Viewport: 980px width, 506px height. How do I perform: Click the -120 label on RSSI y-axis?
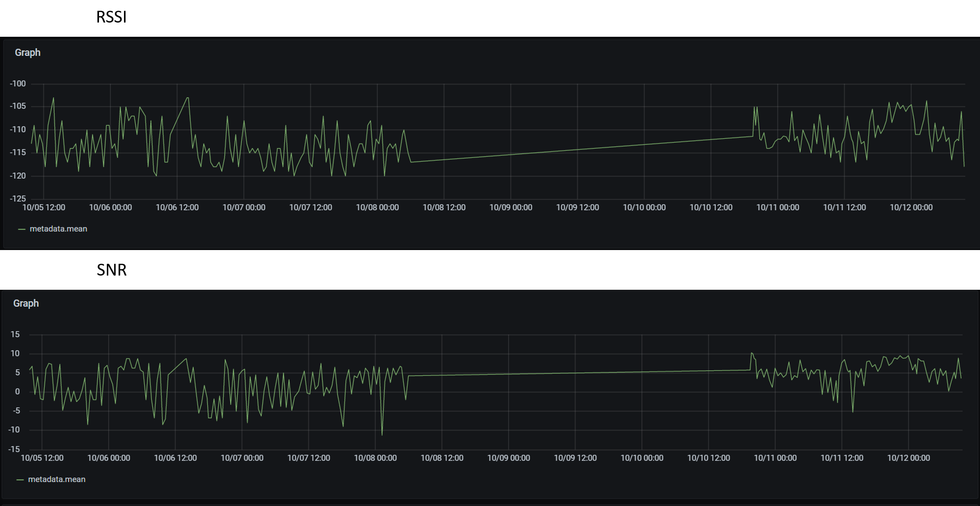point(18,176)
